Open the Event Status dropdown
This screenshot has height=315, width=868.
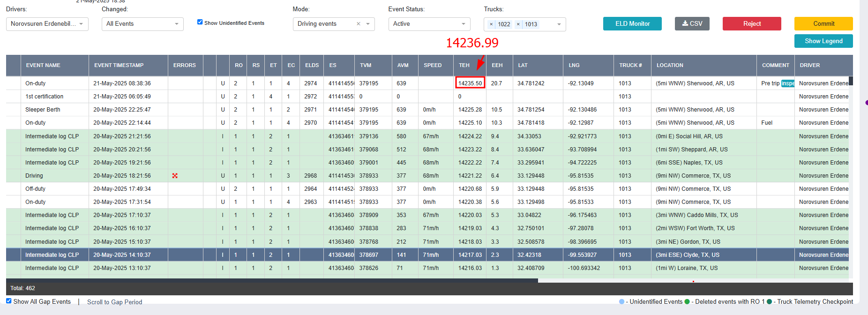429,24
